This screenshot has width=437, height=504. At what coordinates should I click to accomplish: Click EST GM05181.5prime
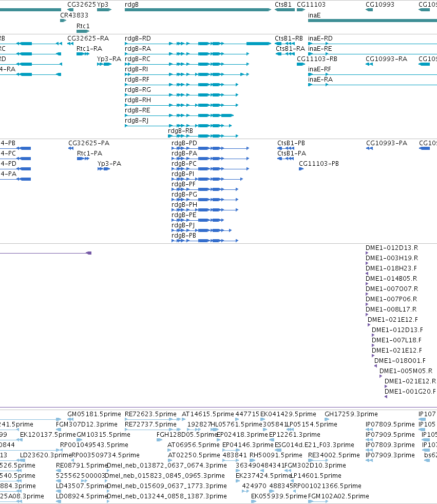(x=94, y=414)
